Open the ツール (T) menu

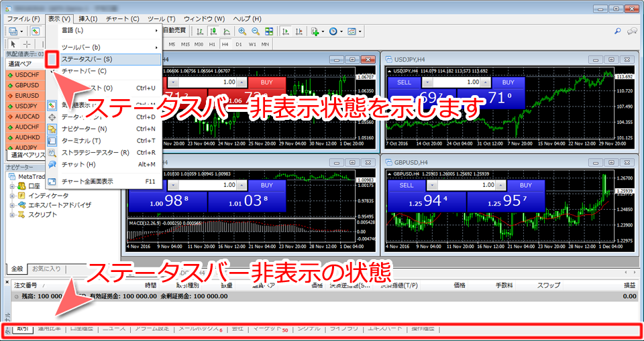pos(162,19)
